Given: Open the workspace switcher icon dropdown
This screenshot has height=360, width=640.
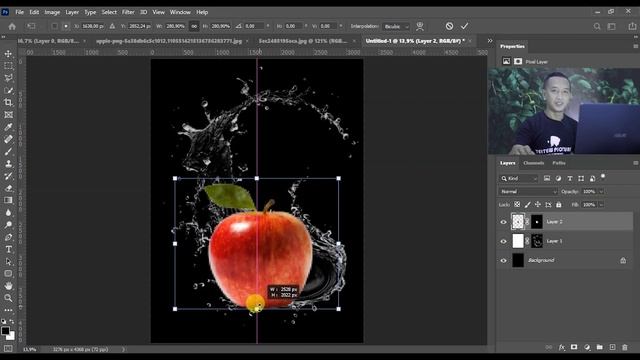Looking at the screenshot, I should coord(612,27).
